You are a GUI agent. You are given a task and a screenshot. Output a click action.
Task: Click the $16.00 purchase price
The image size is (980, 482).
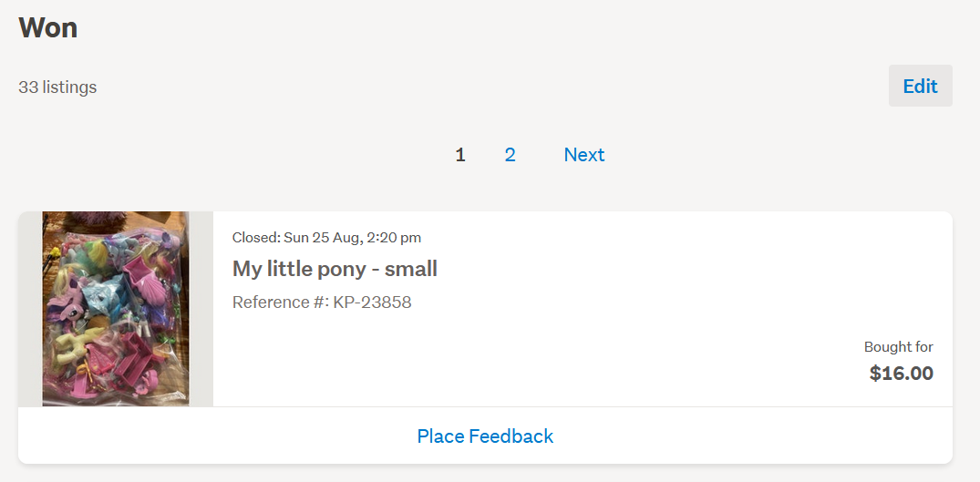coord(901,373)
